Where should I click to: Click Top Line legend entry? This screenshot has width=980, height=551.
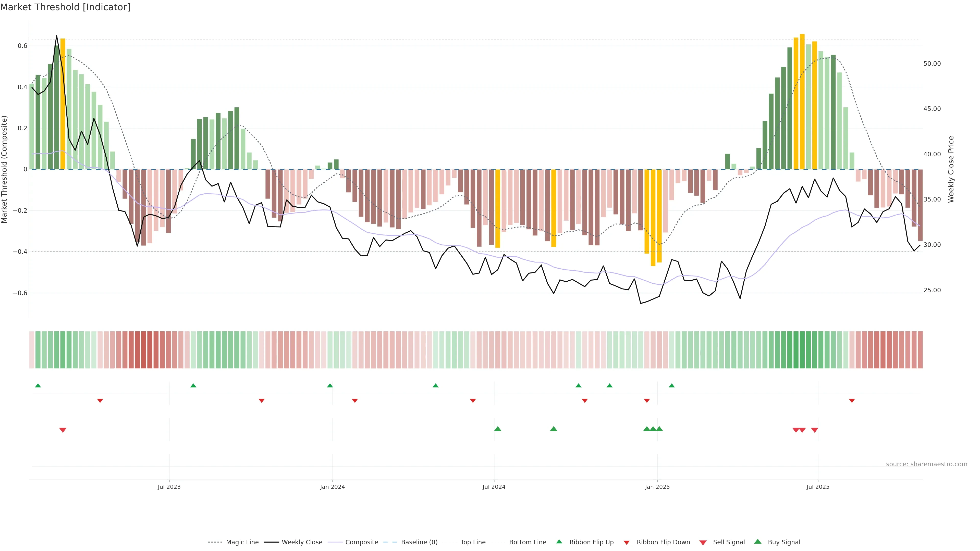tap(473, 542)
